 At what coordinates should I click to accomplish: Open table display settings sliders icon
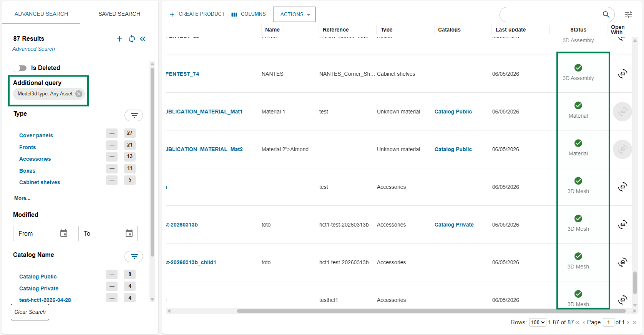[x=629, y=15]
